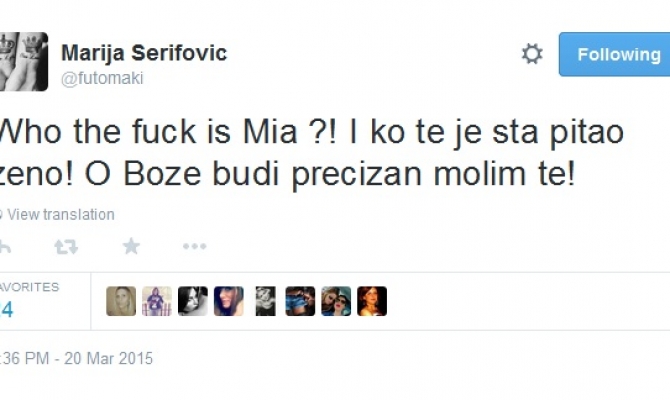Click the first favoriter avatar thumbnail
Image resolution: width=670 pixels, height=400 pixels.
coord(121,301)
